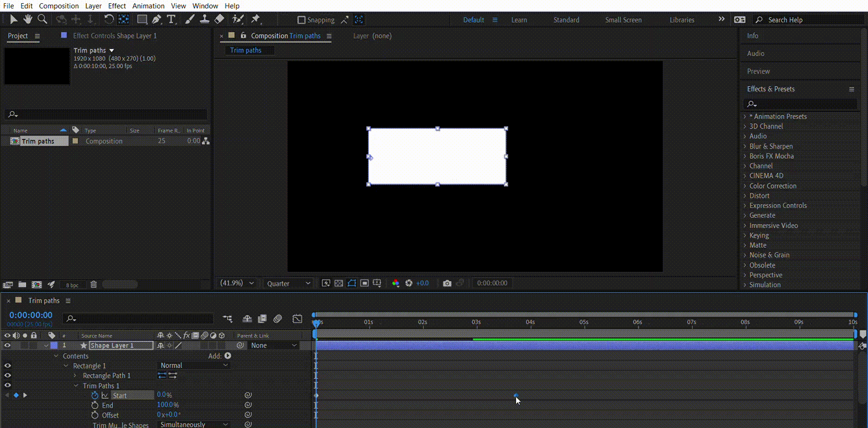This screenshot has height=428, width=868.
Task: Toggle the Start keyframe diamond navigator
Action: click(x=16, y=395)
